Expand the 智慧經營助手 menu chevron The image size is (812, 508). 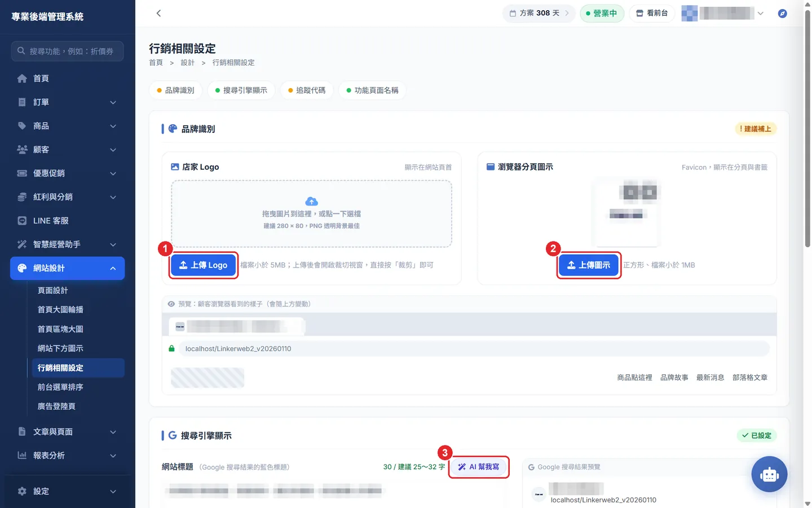pos(113,244)
